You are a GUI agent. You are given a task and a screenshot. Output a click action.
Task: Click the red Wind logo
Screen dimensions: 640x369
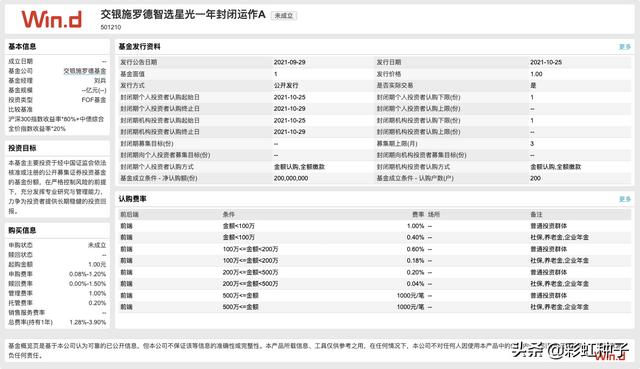point(51,19)
